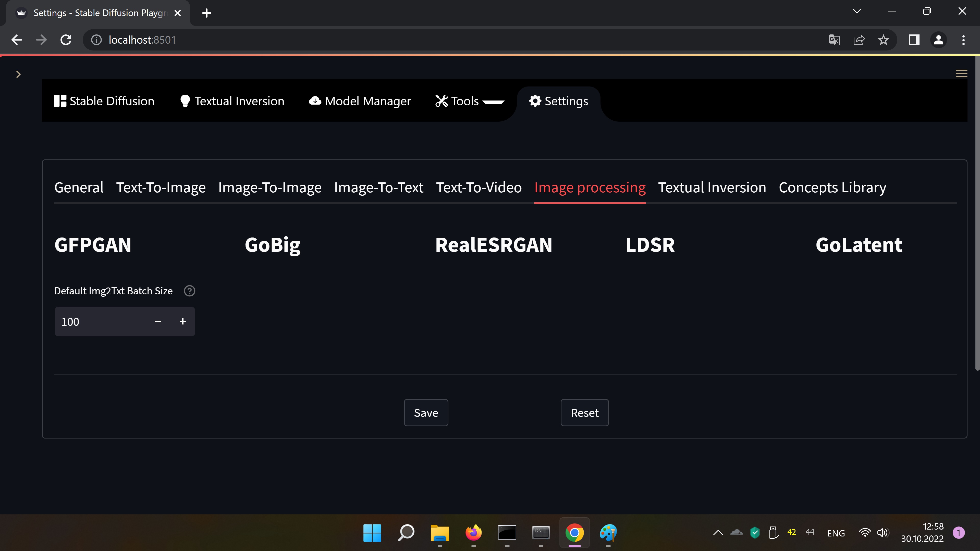Save the image processing settings
The image size is (980, 551).
coord(426,412)
